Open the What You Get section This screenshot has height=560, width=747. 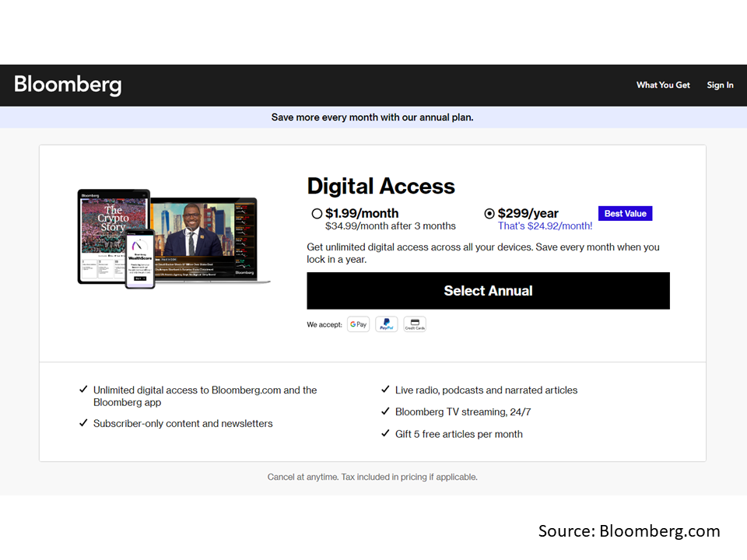[x=663, y=86]
